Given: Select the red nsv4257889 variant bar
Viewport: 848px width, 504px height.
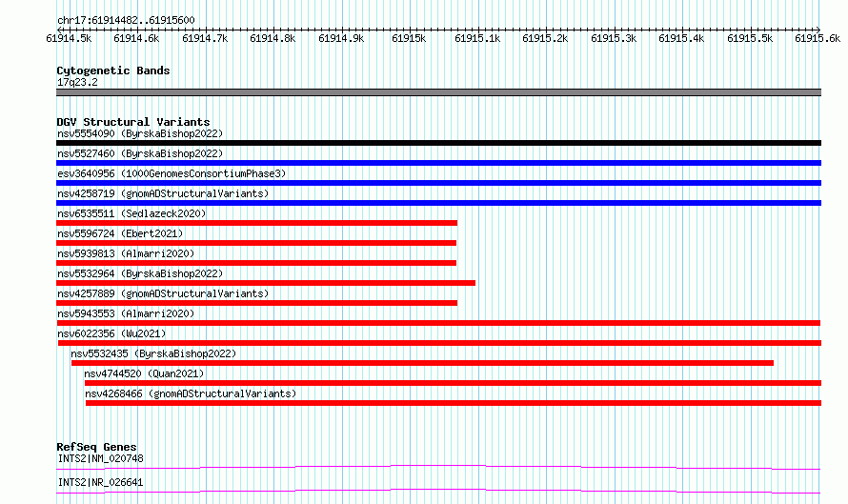Looking at the screenshot, I should click(x=257, y=303).
